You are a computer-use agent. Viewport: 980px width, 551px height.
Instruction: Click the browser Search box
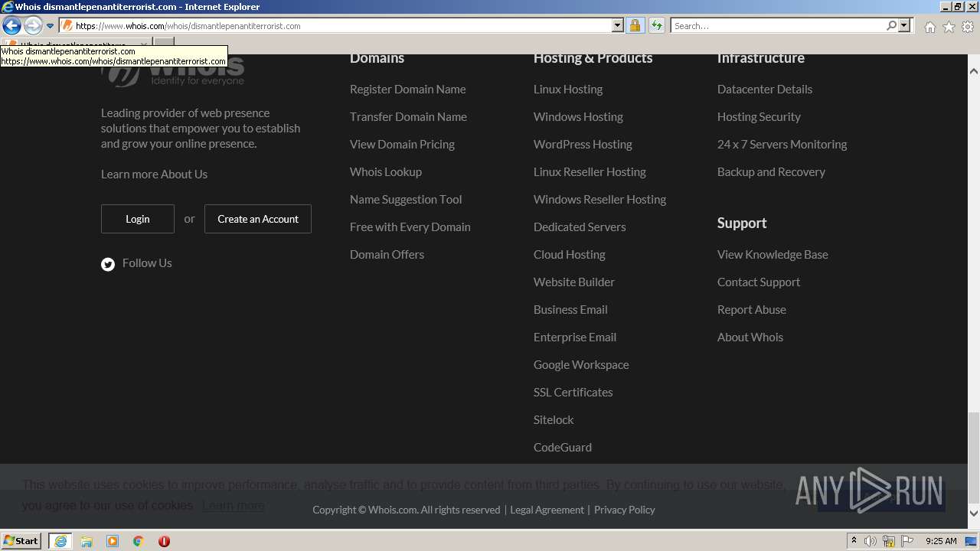778,26
